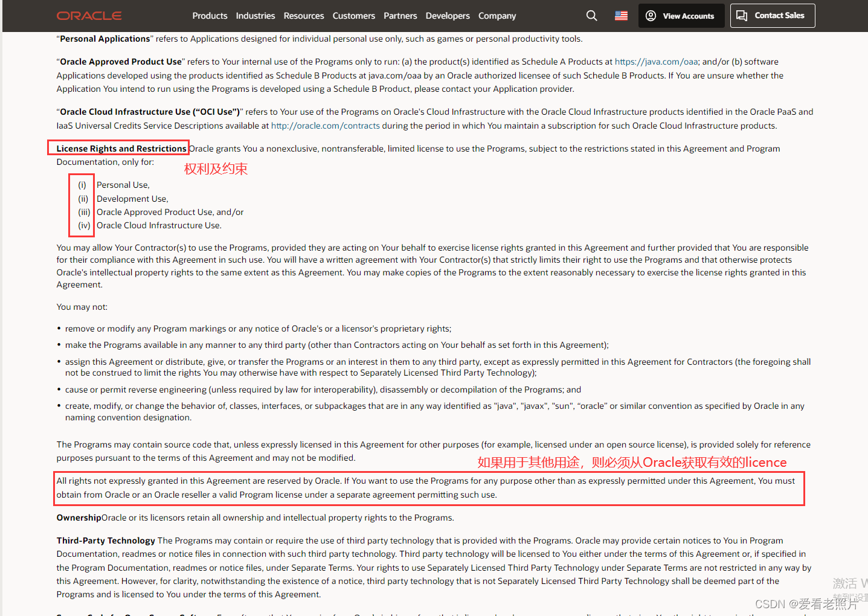Screen dimensions: 868x616
Task: Open the Industries menu
Action: (256, 16)
